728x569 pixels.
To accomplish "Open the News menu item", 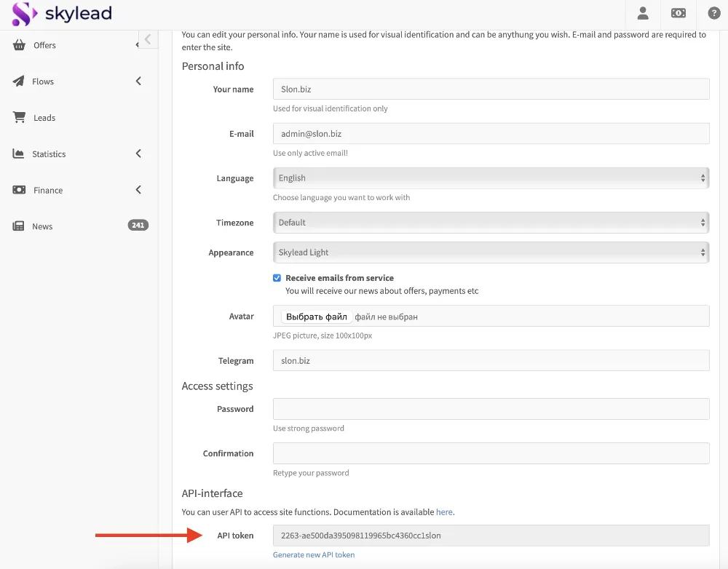I will click(x=42, y=226).
